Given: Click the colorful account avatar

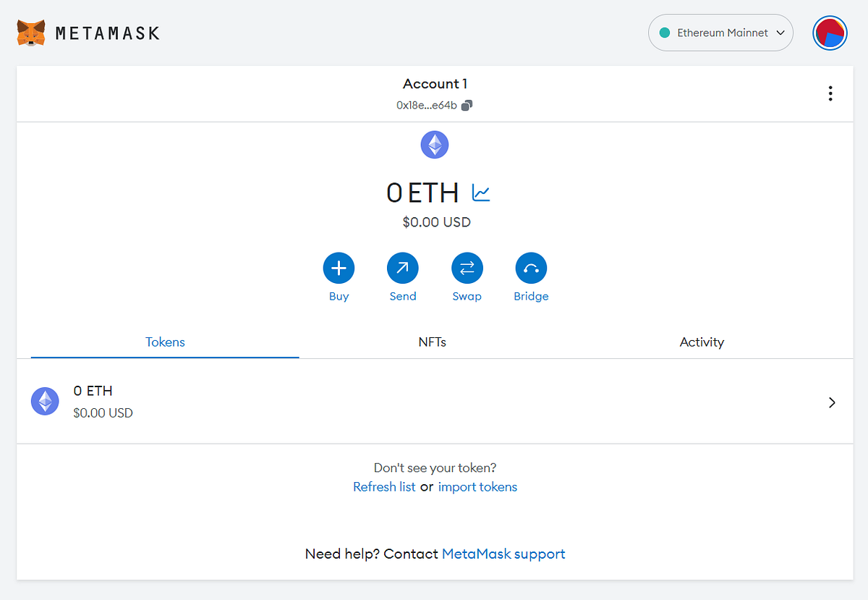Looking at the screenshot, I should point(830,33).
